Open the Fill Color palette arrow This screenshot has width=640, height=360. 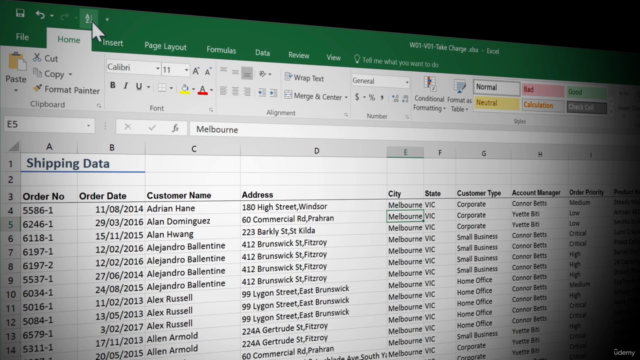193,89
